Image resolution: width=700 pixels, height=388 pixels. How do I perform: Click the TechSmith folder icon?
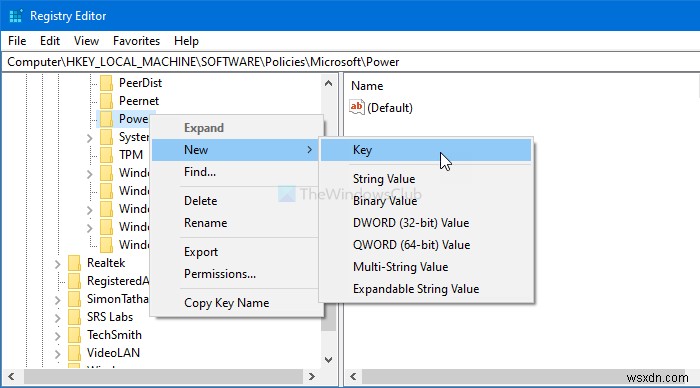tap(74, 335)
